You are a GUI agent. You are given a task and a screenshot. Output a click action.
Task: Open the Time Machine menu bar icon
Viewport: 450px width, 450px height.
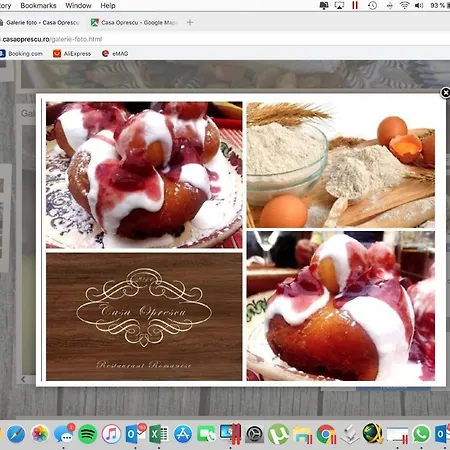point(372,5)
